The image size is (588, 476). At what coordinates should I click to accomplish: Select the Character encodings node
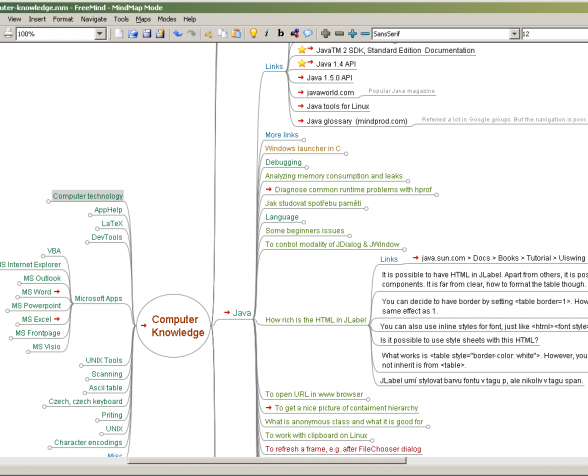click(88, 442)
